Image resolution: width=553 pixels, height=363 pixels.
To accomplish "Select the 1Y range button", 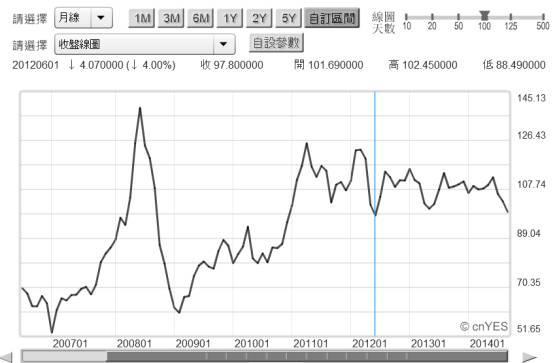I will click(x=230, y=18).
